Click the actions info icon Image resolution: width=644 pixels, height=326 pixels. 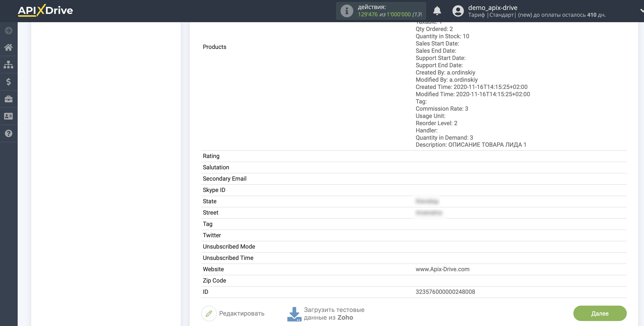(x=346, y=11)
